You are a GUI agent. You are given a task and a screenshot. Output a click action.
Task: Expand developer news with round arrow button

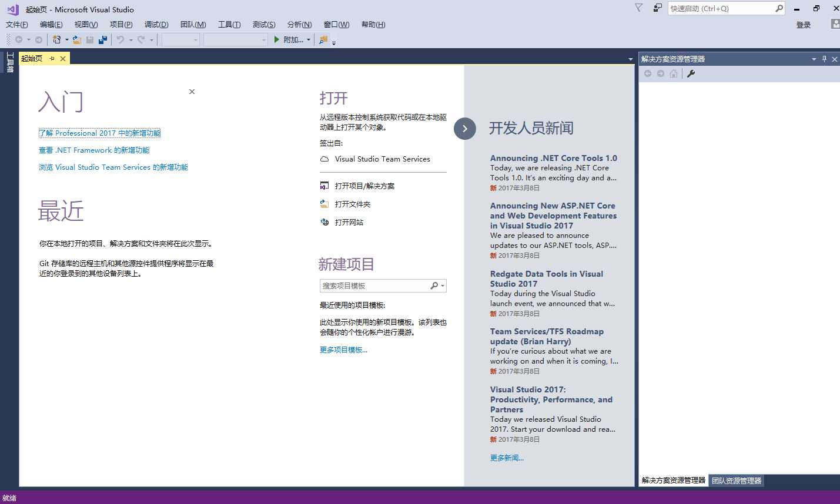pyautogui.click(x=465, y=129)
